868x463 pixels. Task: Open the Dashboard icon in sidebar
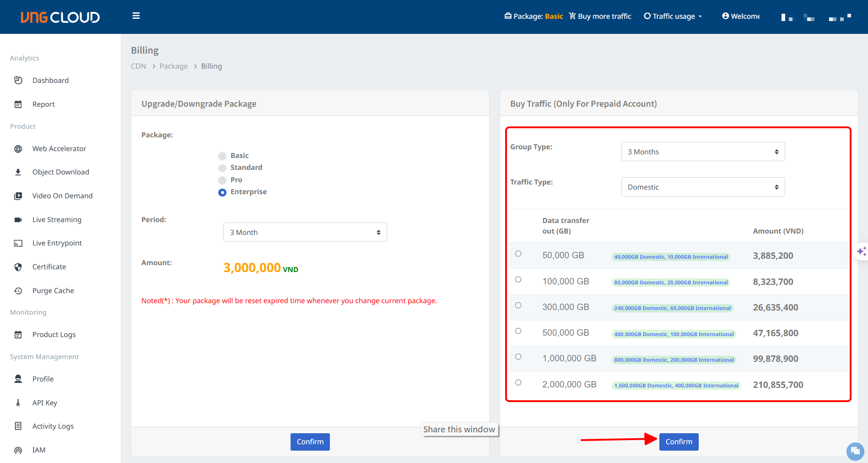(18, 81)
